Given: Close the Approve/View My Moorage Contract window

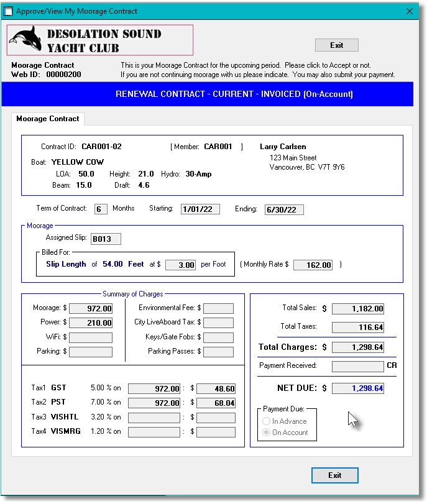Looking at the screenshot, I should (410, 11).
